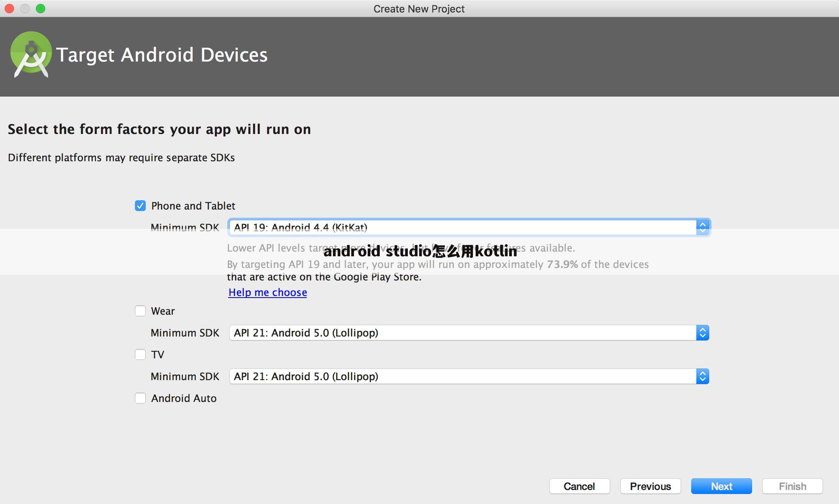Proceed with the Next button

click(721, 486)
